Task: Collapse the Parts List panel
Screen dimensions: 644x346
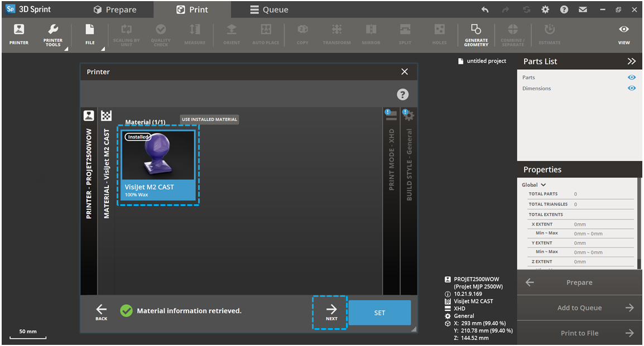Action: tap(631, 61)
